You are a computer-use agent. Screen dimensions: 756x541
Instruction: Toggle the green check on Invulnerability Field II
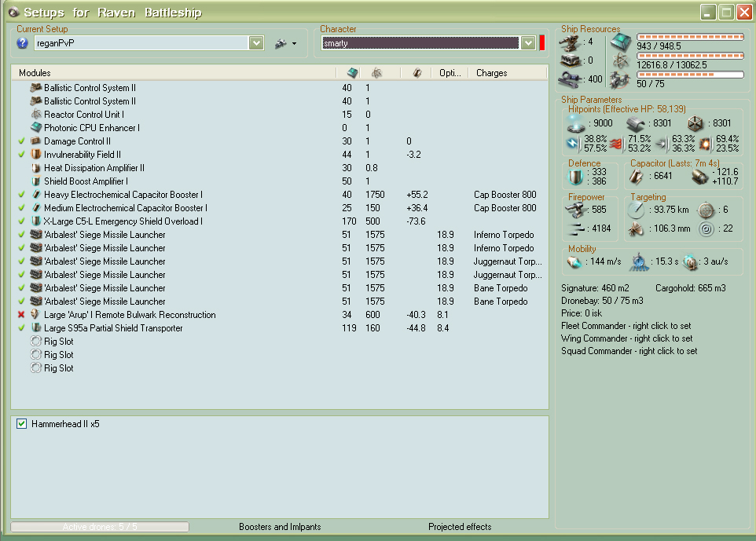21,155
